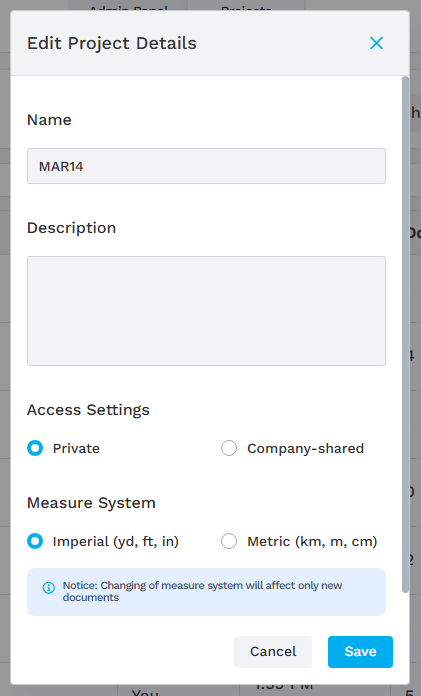The image size is (421, 696).
Task: Click the Access Settings heading
Action: (88, 410)
